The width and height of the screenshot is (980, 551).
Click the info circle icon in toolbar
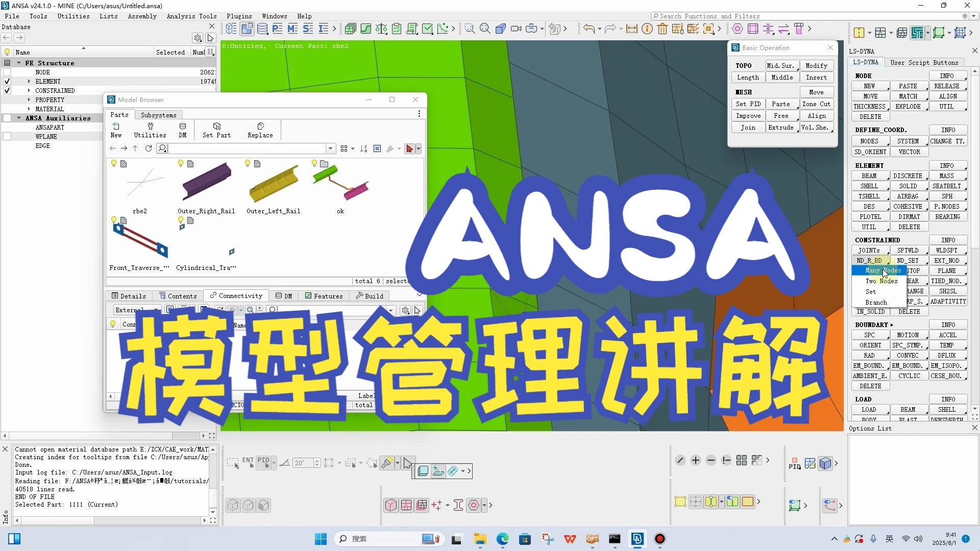647,29
